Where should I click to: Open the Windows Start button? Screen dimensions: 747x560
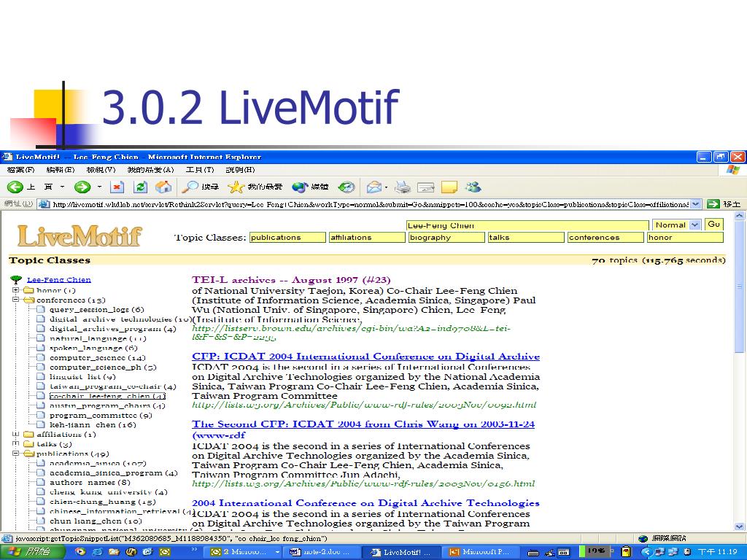pyautogui.click(x=31, y=552)
